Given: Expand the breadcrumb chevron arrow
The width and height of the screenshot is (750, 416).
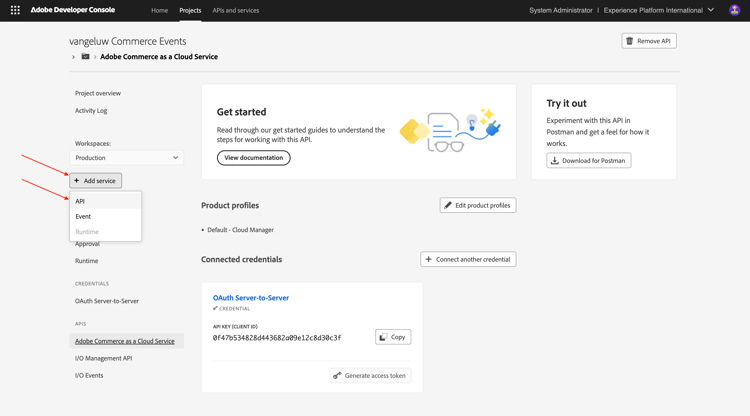Looking at the screenshot, I should [73, 57].
